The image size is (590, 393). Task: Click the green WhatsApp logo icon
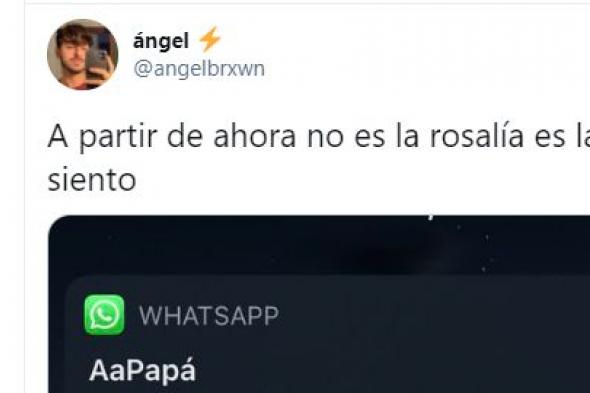(x=104, y=315)
